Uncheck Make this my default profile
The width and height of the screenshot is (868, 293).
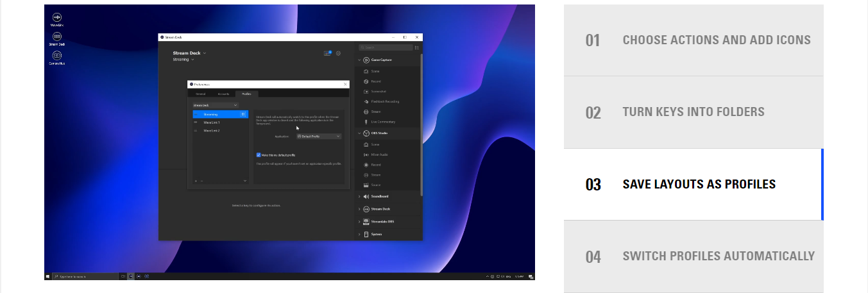[259, 155]
